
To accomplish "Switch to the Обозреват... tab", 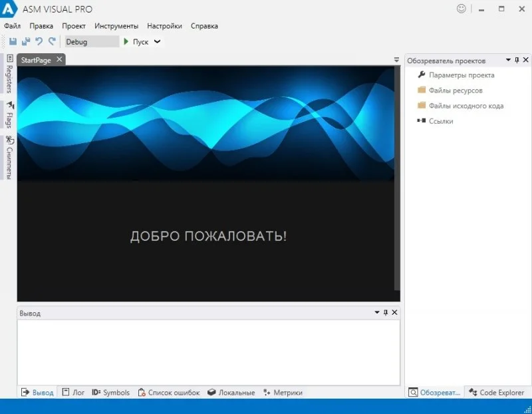I will point(434,392).
